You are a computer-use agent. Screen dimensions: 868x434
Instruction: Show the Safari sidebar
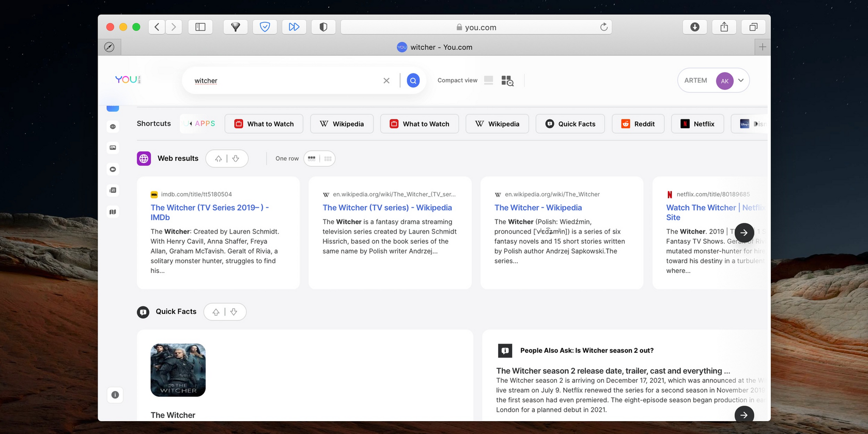(200, 27)
